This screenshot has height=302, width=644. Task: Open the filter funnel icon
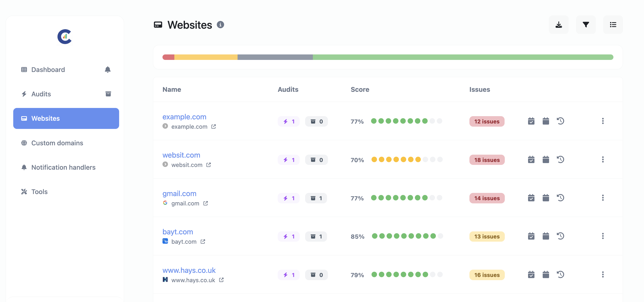(586, 25)
